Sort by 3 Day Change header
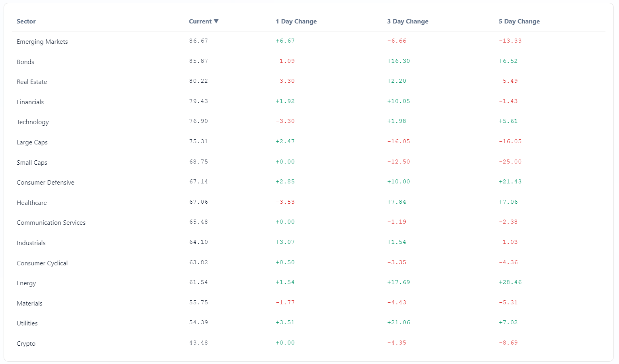 point(408,21)
